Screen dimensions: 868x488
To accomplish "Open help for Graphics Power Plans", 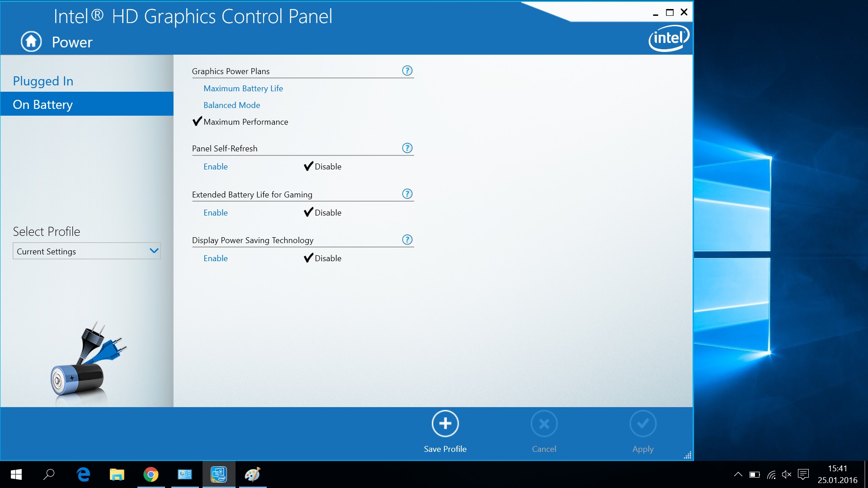I will coord(407,70).
